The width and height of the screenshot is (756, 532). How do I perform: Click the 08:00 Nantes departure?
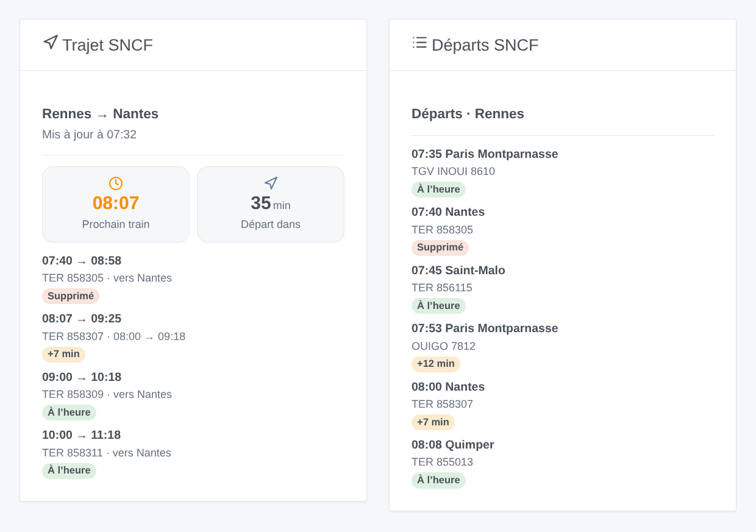coord(448,387)
